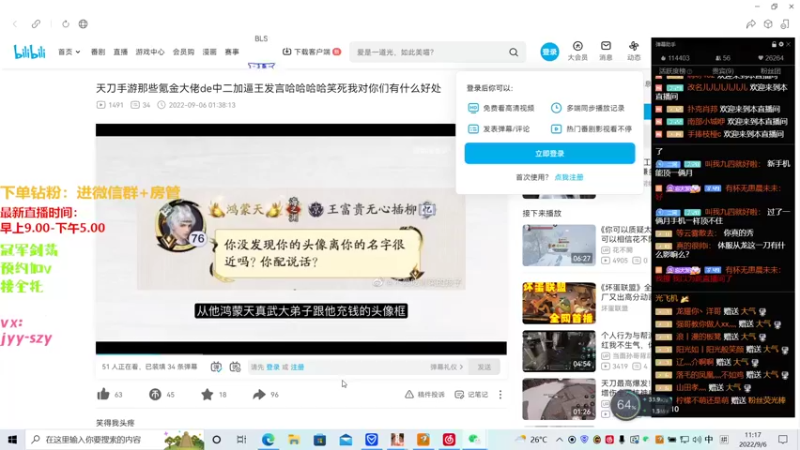This screenshot has height=450, width=800.
Task: Share the video with arrow icon
Action: [259, 394]
